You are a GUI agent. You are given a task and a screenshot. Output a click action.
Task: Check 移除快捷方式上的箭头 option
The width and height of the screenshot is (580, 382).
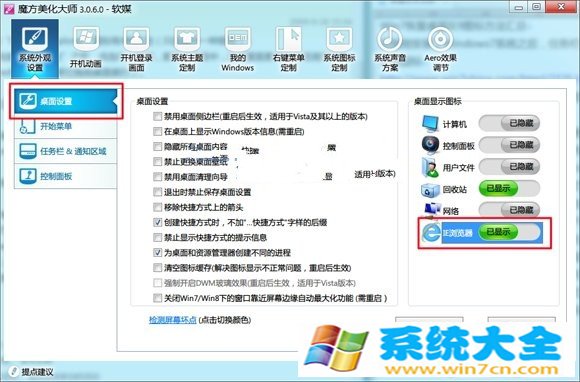coord(158,207)
